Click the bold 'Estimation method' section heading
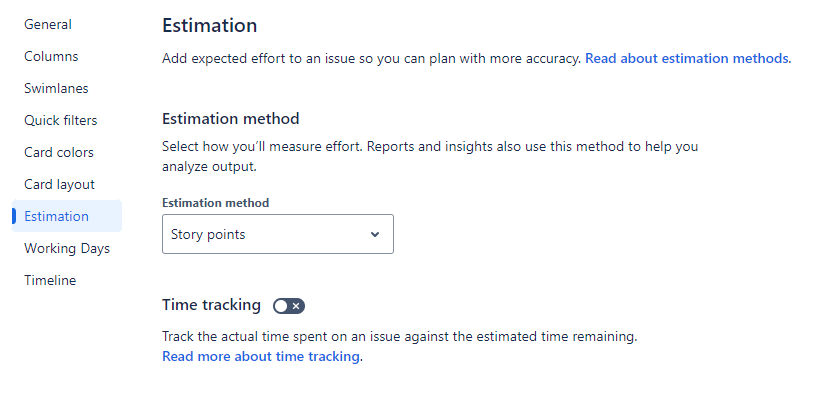 point(231,119)
